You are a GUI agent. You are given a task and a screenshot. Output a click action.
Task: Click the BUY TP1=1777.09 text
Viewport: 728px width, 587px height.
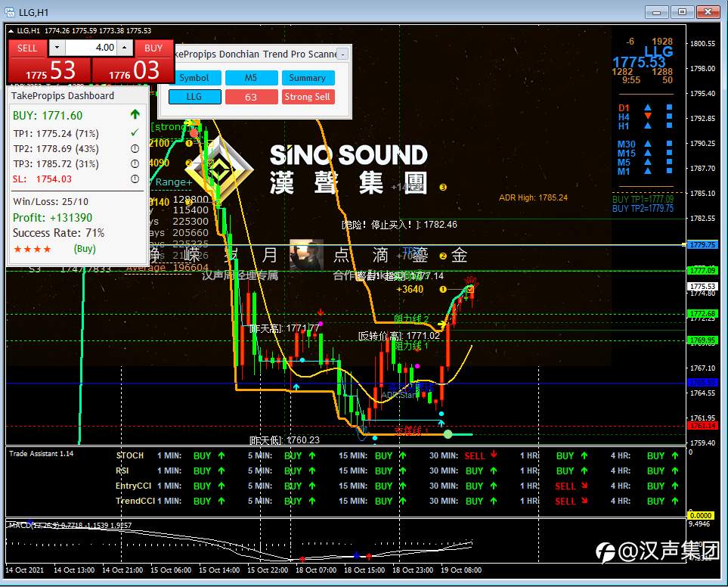[643, 200]
